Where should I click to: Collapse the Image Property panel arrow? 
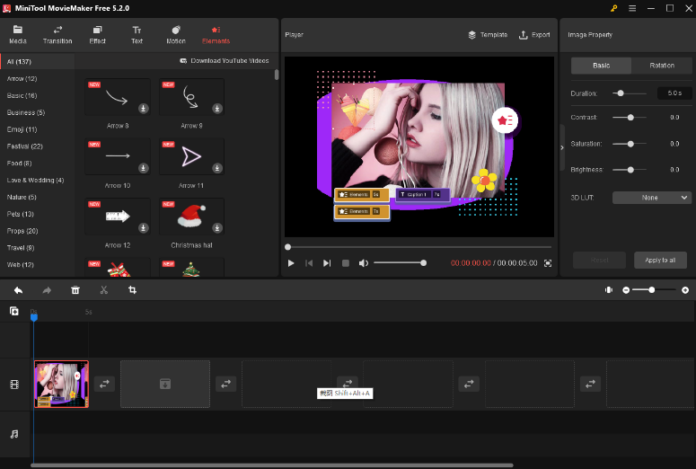[x=562, y=148]
